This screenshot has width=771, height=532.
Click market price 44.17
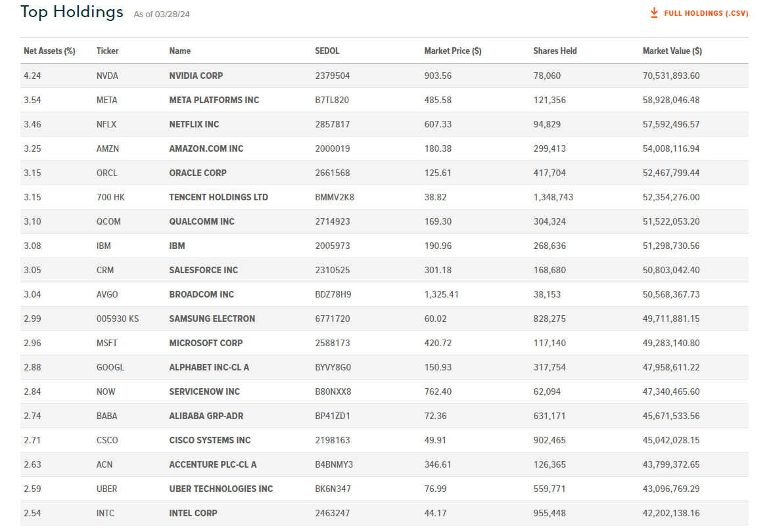click(x=436, y=514)
